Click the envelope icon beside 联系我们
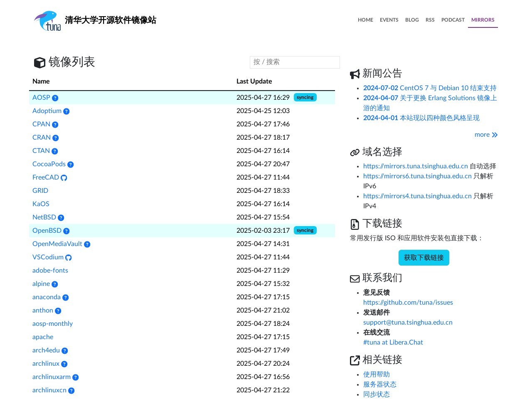The width and height of the screenshot is (532, 399). (355, 278)
